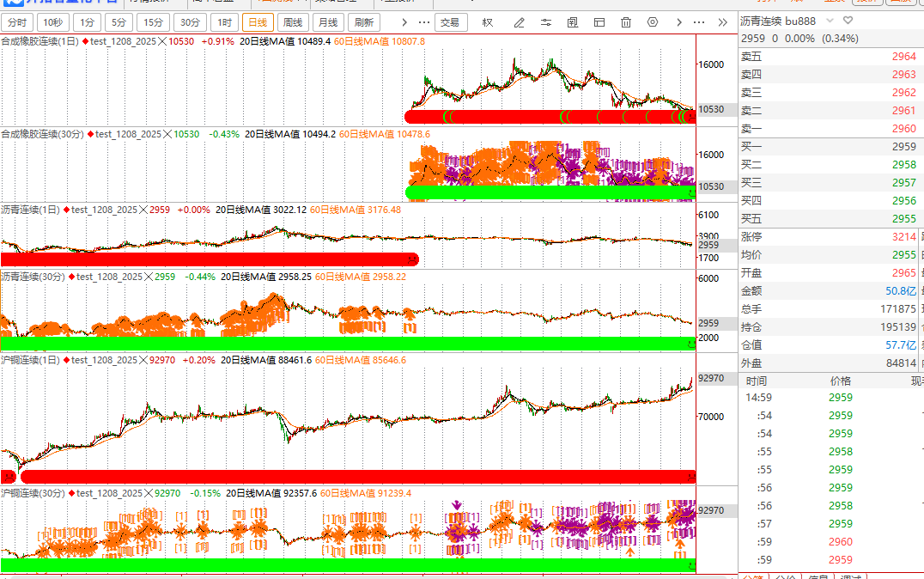The height and width of the screenshot is (579, 924).
Task: Select the 分时 time-sharing tab
Action: coord(17,22)
